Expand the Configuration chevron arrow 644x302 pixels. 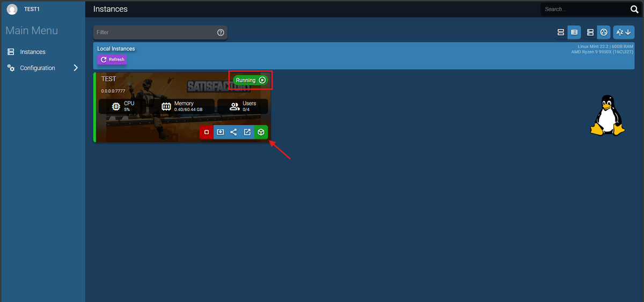tap(76, 68)
